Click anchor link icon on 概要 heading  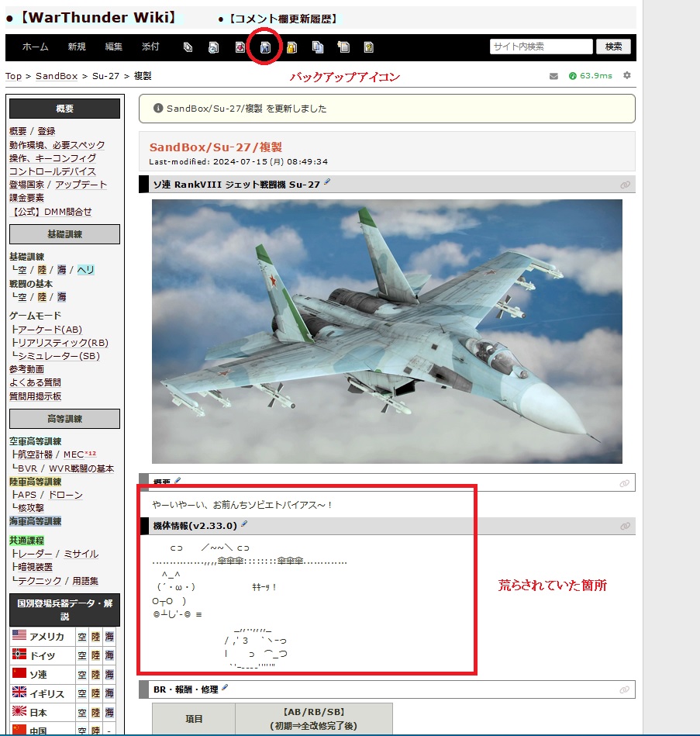tap(625, 483)
